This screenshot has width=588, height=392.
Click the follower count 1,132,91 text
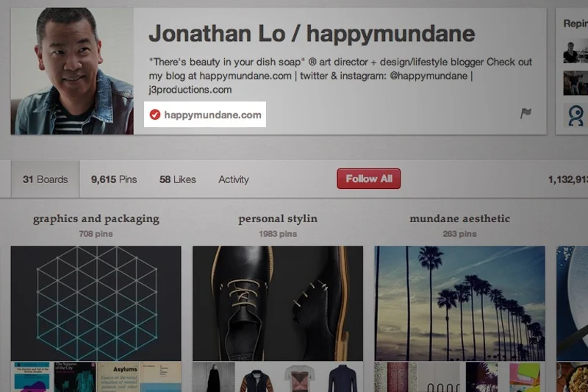(568, 179)
